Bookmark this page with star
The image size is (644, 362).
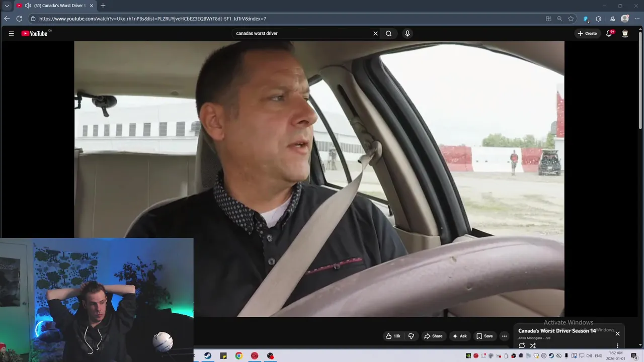(571, 19)
